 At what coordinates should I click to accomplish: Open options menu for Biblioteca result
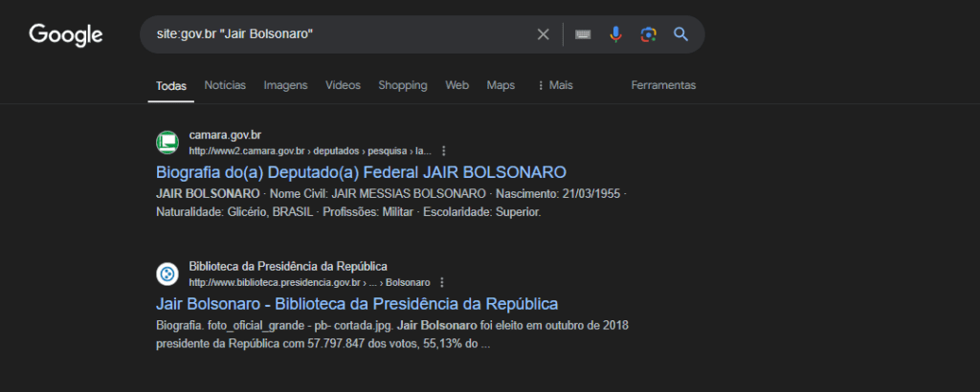coord(442,283)
